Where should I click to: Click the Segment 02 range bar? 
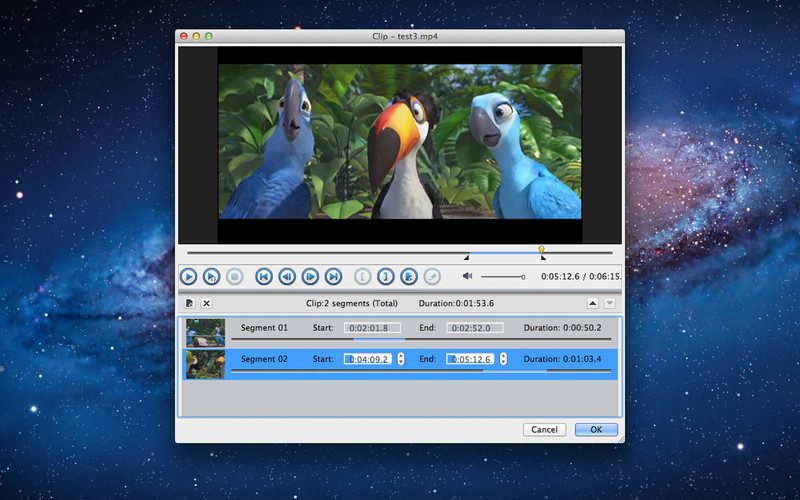click(x=421, y=371)
